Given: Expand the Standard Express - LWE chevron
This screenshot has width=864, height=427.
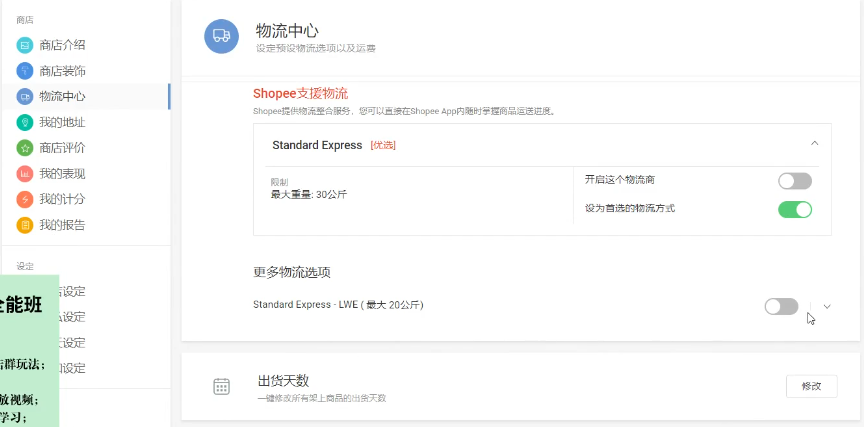Looking at the screenshot, I should (x=827, y=306).
